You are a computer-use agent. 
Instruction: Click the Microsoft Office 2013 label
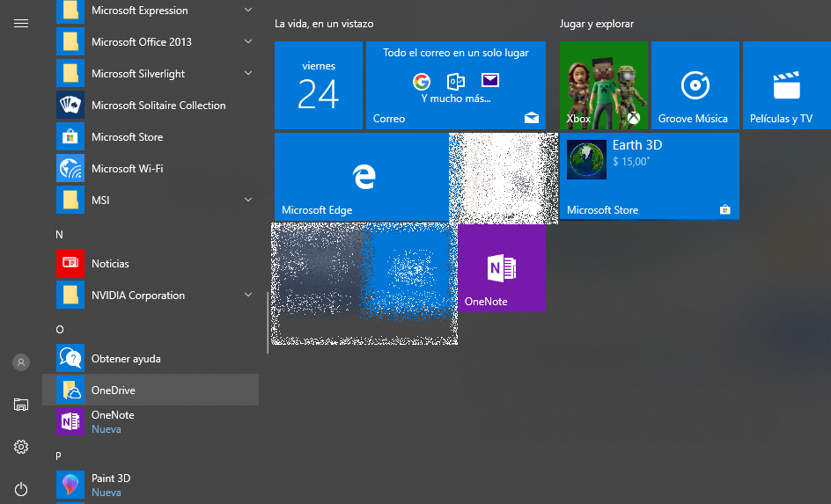pyautogui.click(x=142, y=42)
